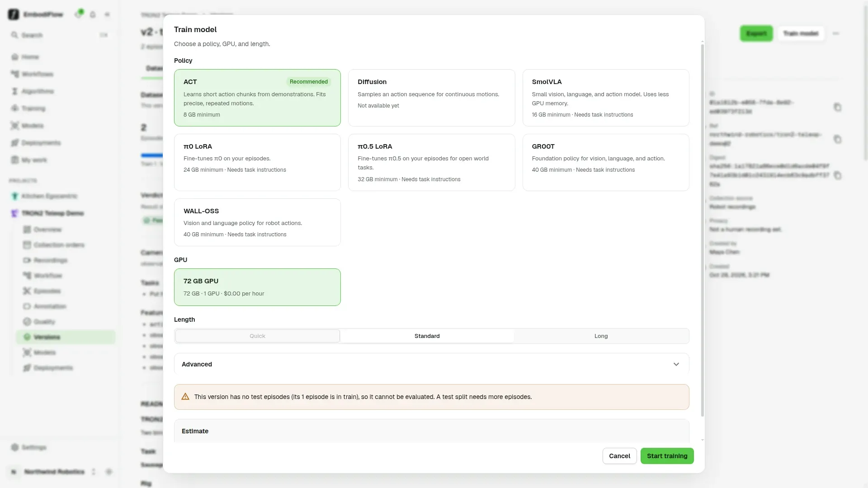Click the Settings gear icon in the sidebar
Screen dimensions: 868x488
pos(15,447)
